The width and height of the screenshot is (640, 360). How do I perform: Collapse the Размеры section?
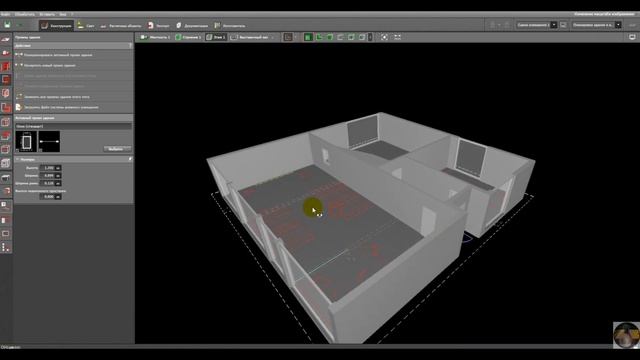pyautogui.click(x=18, y=159)
